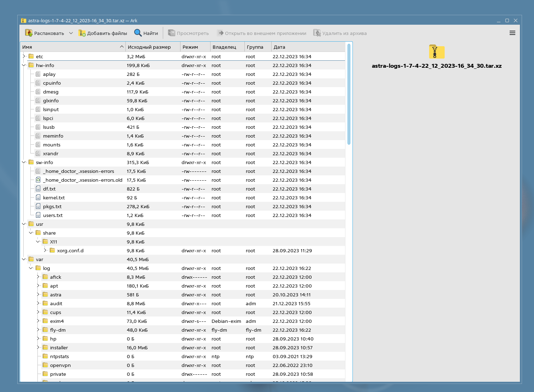The image size is (534, 392).
Task: Click the Найти search button
Action: tap(146, 33)
